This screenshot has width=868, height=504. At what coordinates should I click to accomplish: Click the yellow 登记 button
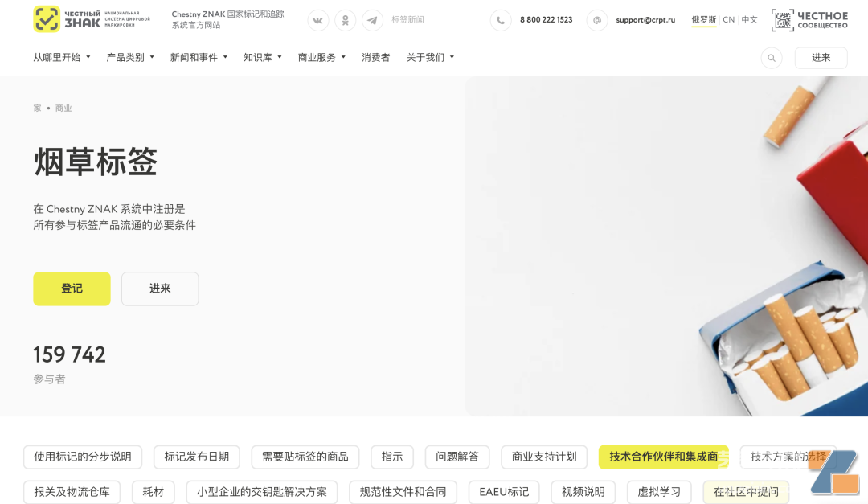pyautogui.click(x=72, y=289)
